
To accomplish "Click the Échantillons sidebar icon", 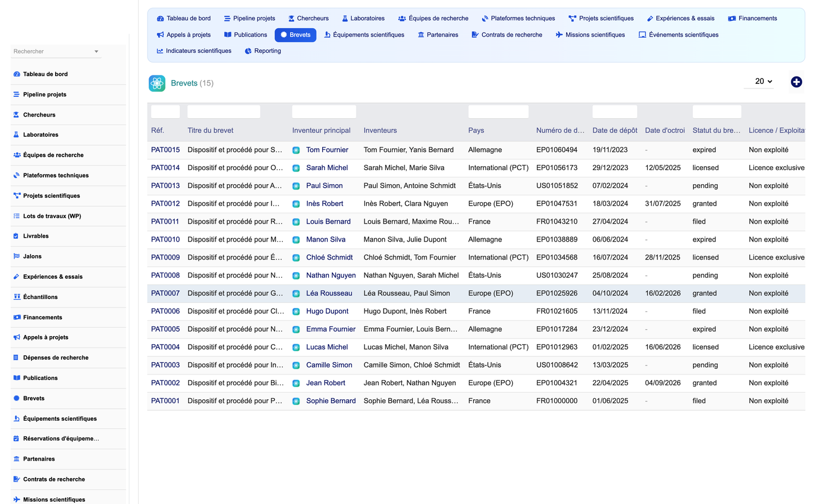I will pos(17,297).
